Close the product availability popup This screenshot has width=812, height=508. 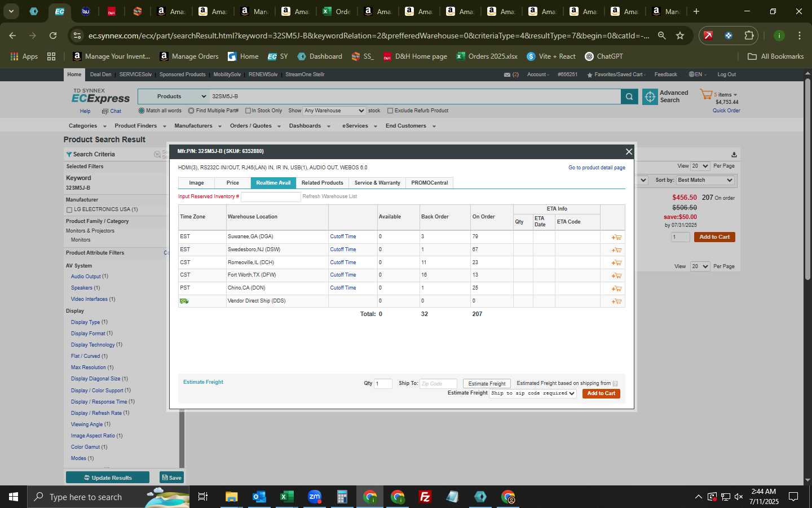(x=629, y=151)
